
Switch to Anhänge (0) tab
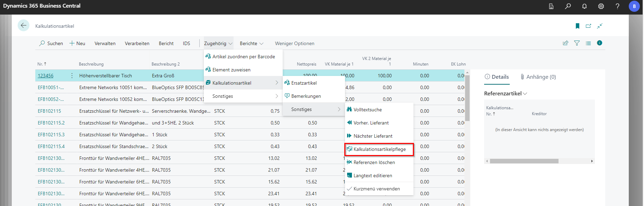(x=538, y=77)
